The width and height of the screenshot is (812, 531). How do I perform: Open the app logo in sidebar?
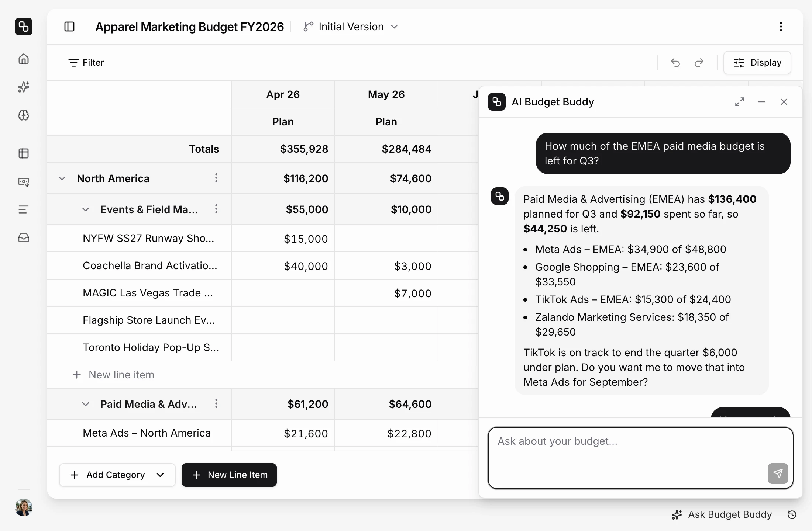click(x=24, y=27)
